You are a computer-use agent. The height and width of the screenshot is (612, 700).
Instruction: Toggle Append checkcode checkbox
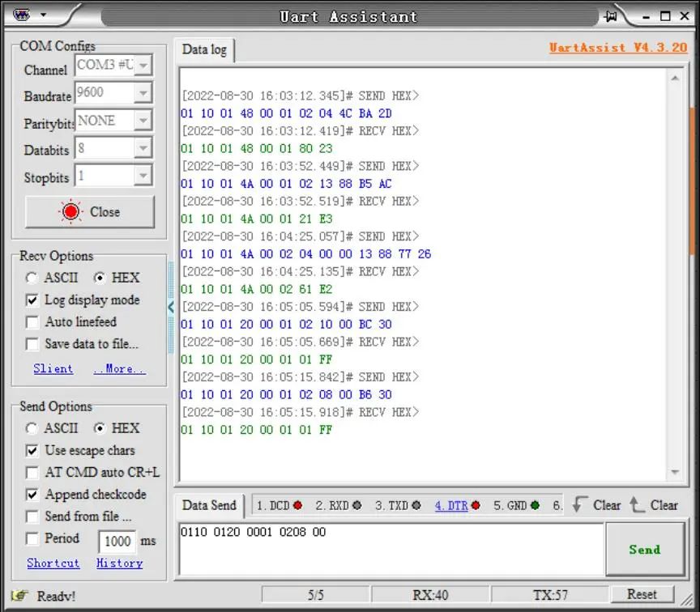pyautogui.click(x=32, y=495)
